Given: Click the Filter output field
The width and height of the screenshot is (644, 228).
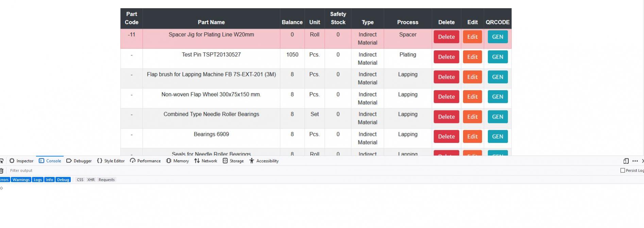Looking at the screenshot, I should pos(136,171).
